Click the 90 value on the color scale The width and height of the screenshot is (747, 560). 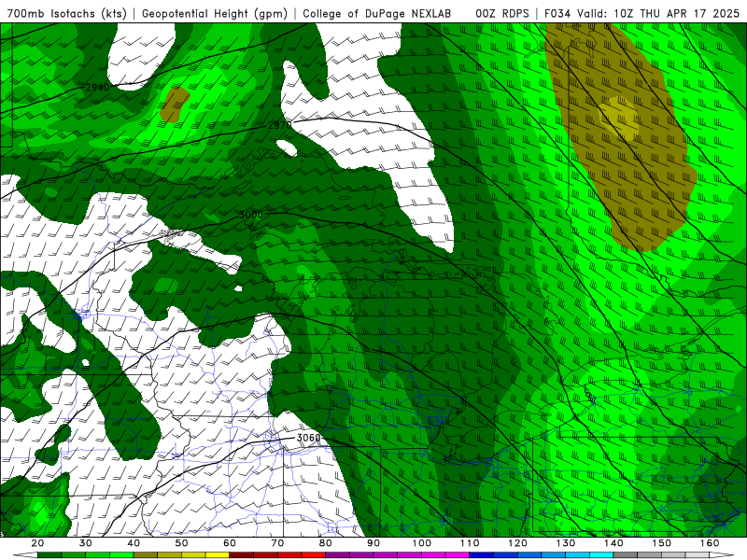point(373,543)
